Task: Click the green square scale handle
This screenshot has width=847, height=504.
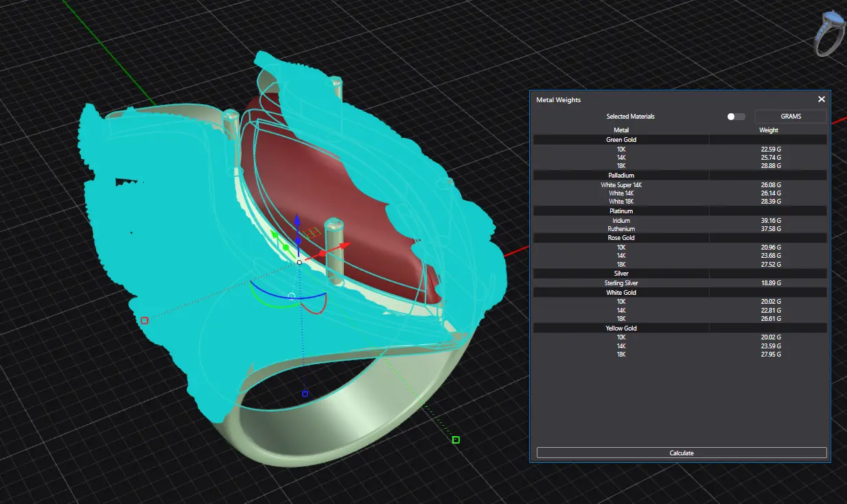Action: (456, 440)
